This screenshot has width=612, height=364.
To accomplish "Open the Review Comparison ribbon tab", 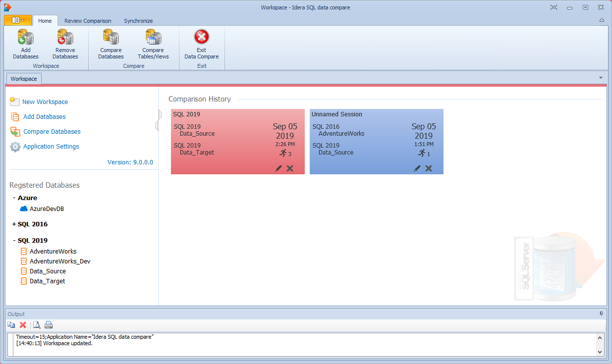I will (x=88, y=21).
